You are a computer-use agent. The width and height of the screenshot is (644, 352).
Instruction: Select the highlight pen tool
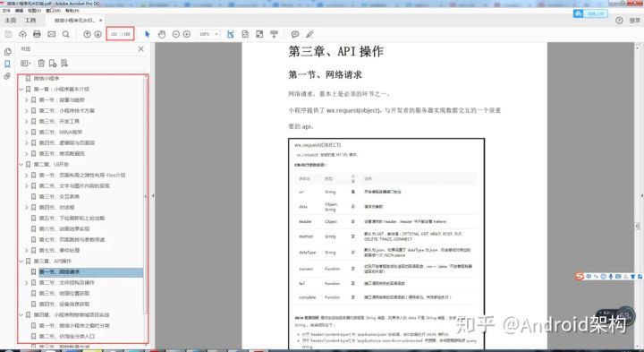(309, 34)
